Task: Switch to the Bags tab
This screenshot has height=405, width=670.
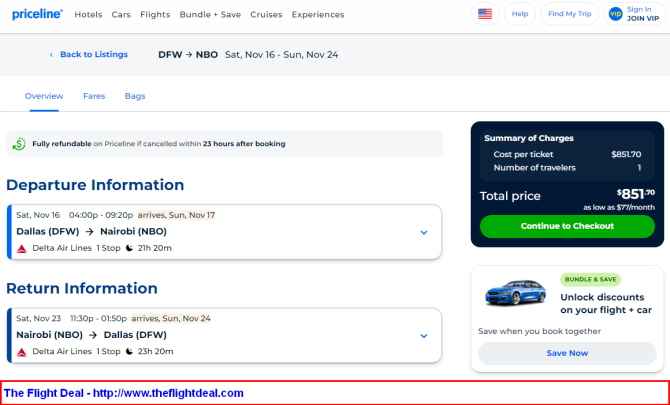Action: (135, 96)
